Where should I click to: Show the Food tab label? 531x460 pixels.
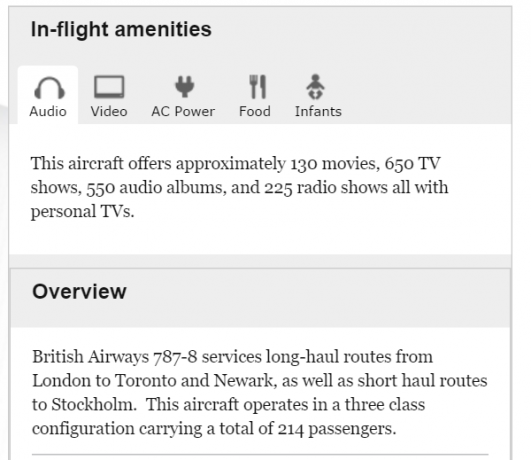[255, 111]
